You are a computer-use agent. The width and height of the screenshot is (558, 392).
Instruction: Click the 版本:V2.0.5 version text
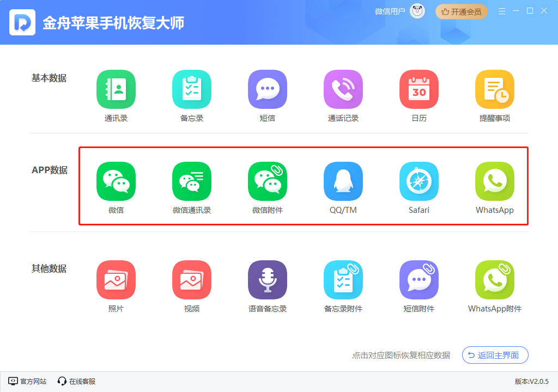click(532, 381)
